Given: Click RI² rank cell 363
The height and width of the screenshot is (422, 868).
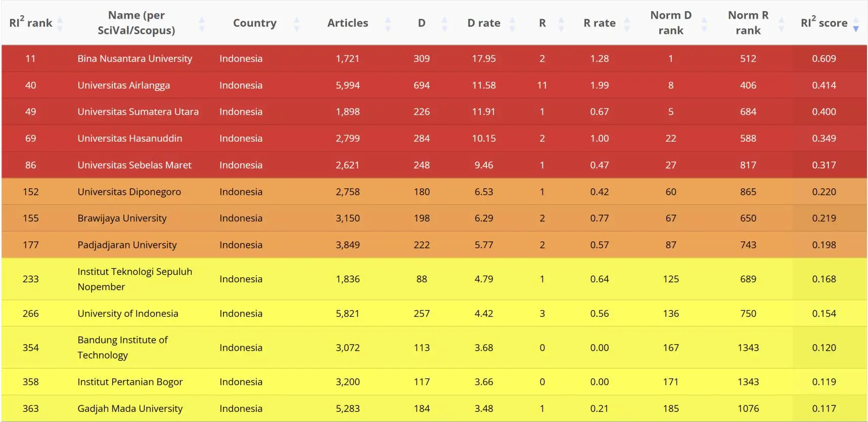Looking at the screenshot, I should pyautogui.click(x=30, y=409).
